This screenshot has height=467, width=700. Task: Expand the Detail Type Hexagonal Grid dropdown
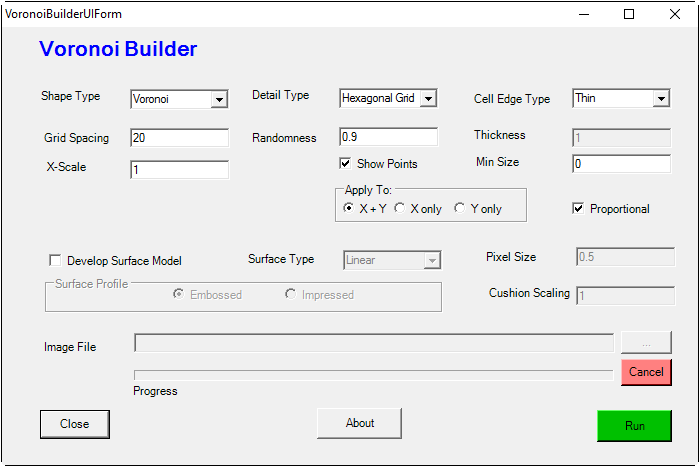(x=428, y=98)
